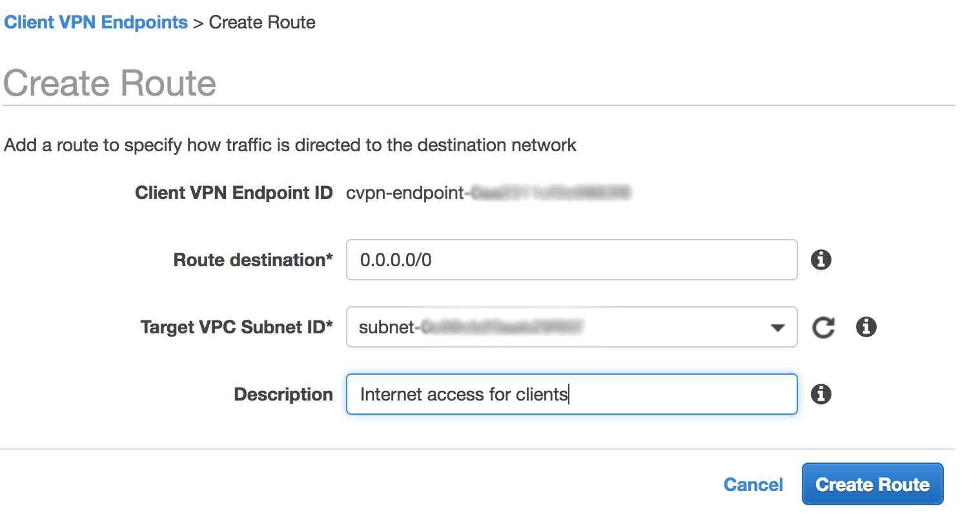Click Cancel to discard the route
Screen dimensions: 980x522
tap(753, 485)
